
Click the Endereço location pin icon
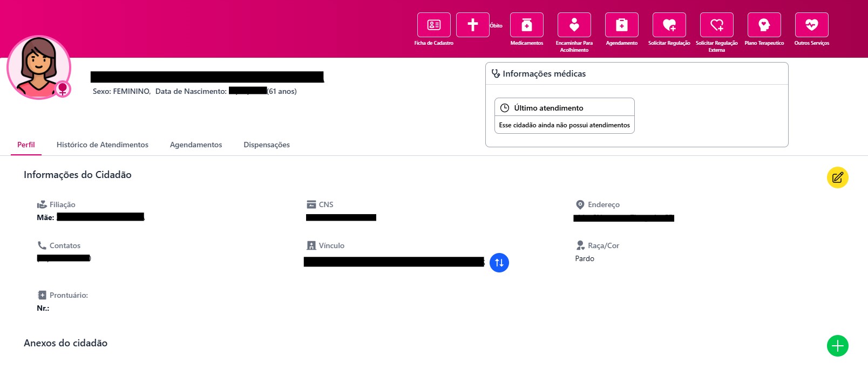point(580,204)
